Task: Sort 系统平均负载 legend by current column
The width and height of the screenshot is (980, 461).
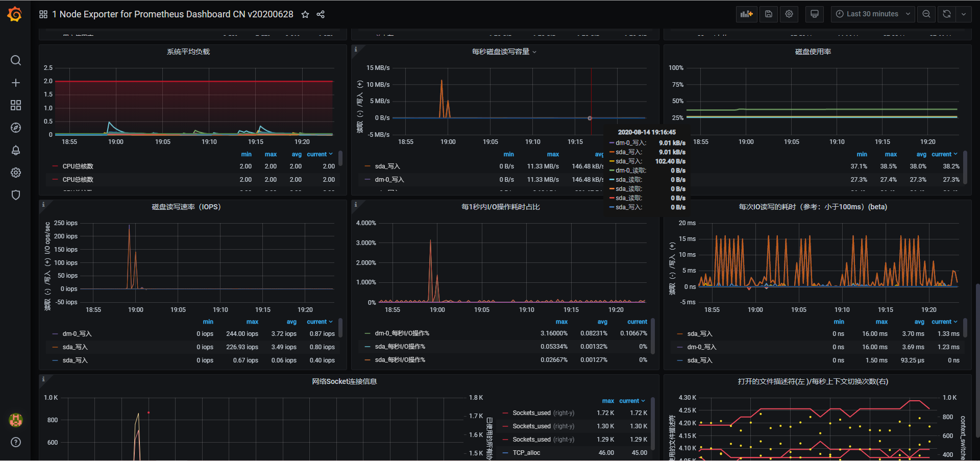Action: click(320, 154)
